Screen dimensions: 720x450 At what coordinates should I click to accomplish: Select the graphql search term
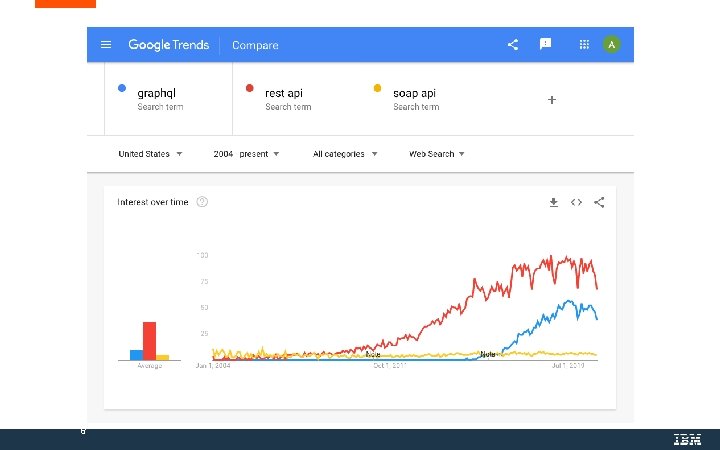click(x=158, y=93)
